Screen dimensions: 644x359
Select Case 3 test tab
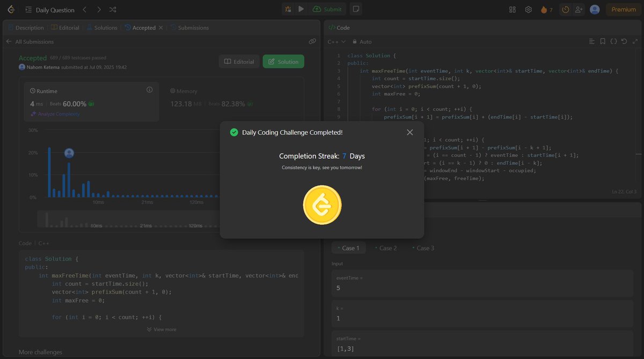(x=423, y=248)
